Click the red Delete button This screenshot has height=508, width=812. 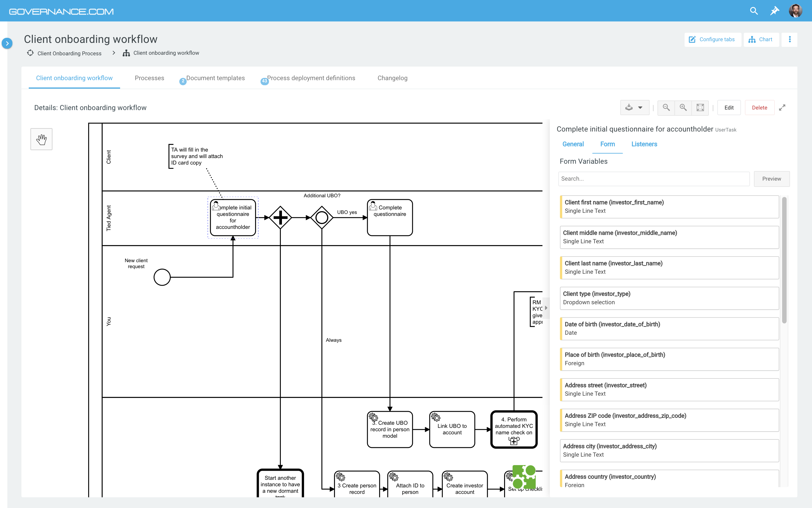(759, 108)
